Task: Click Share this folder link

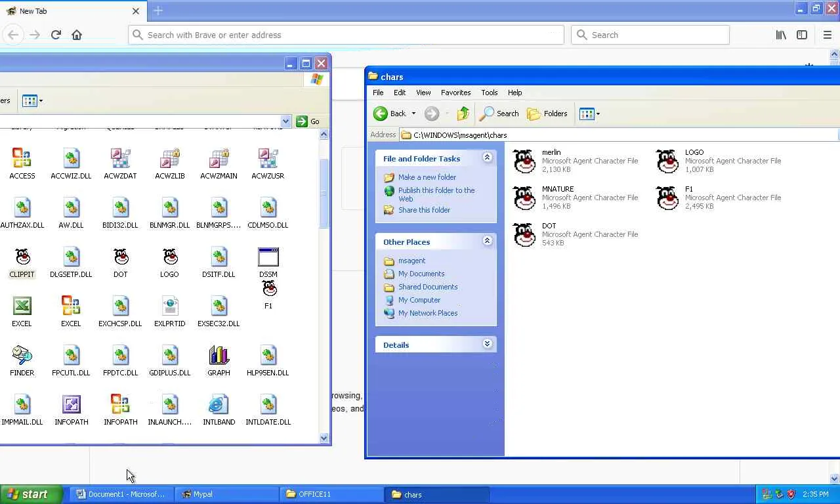Action: 424,210
